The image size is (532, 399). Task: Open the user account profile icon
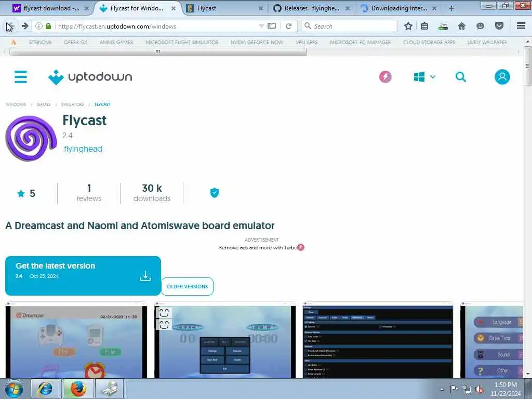tap(502, 77)
